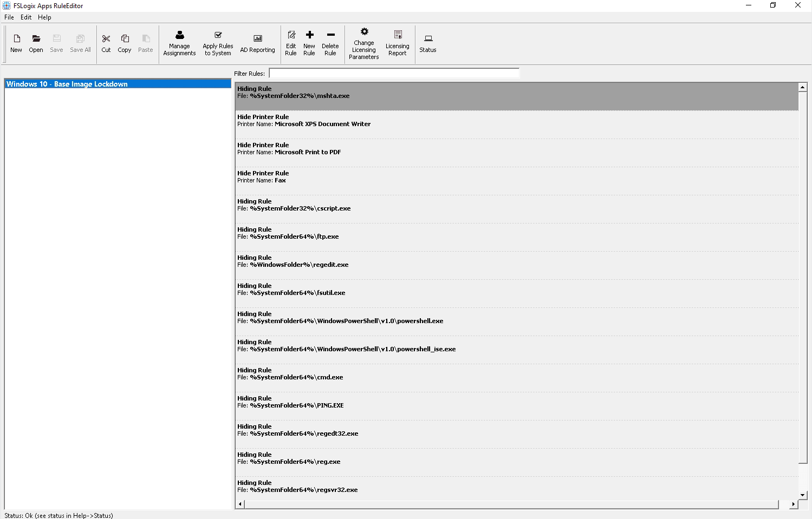Open AD Reporting tool
Viewport: 812px width, 519px height.
coord(257,43)
